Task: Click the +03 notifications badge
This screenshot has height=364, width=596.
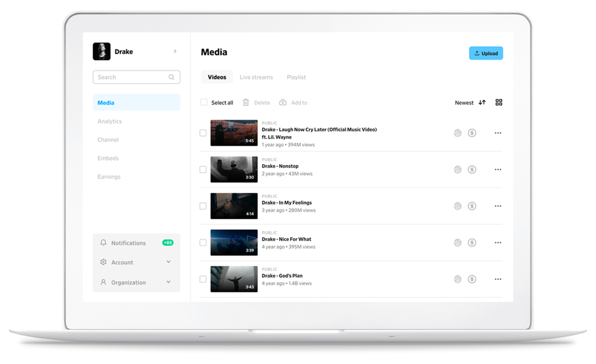Action: (168, 243)
